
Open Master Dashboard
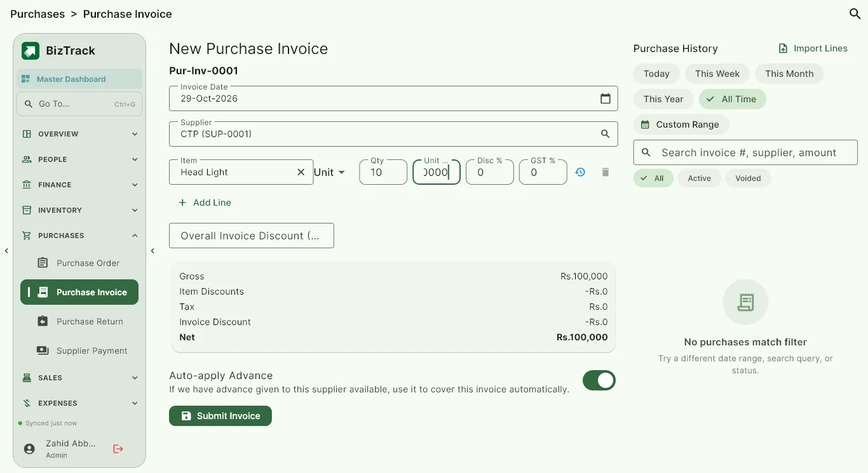point(79,79)
